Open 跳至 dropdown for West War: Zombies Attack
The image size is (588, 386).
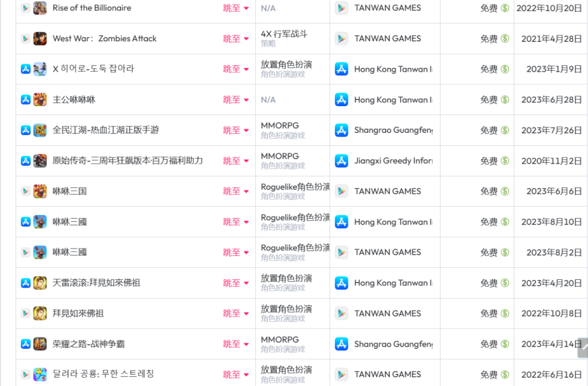(236, 39)
